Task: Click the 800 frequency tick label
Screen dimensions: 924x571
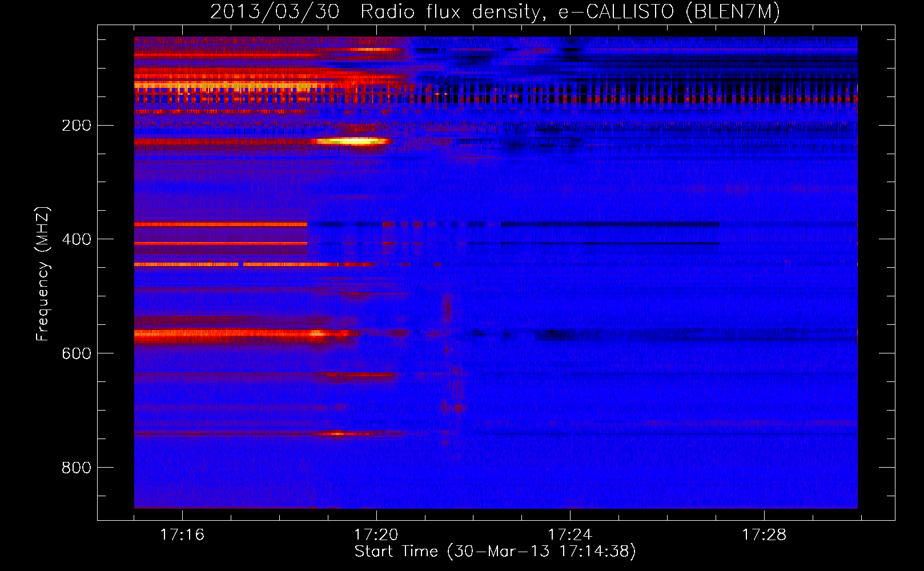Action: (77, 468)
